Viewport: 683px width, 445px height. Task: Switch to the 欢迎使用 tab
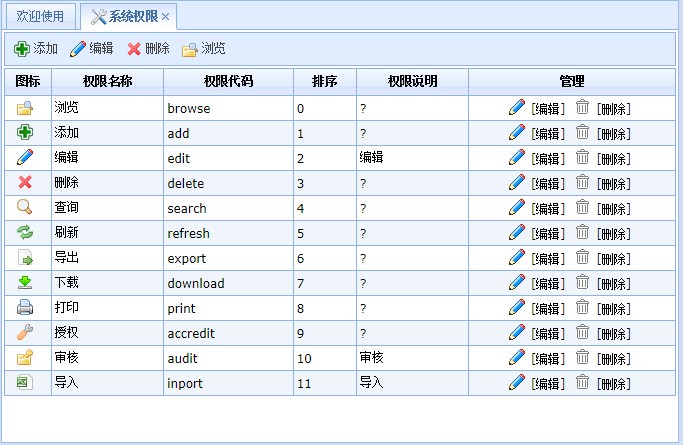(40, 16)
